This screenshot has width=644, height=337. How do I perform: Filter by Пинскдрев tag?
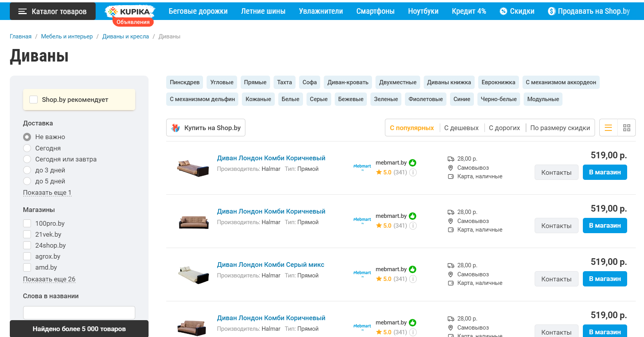click(x=185, y=82)
